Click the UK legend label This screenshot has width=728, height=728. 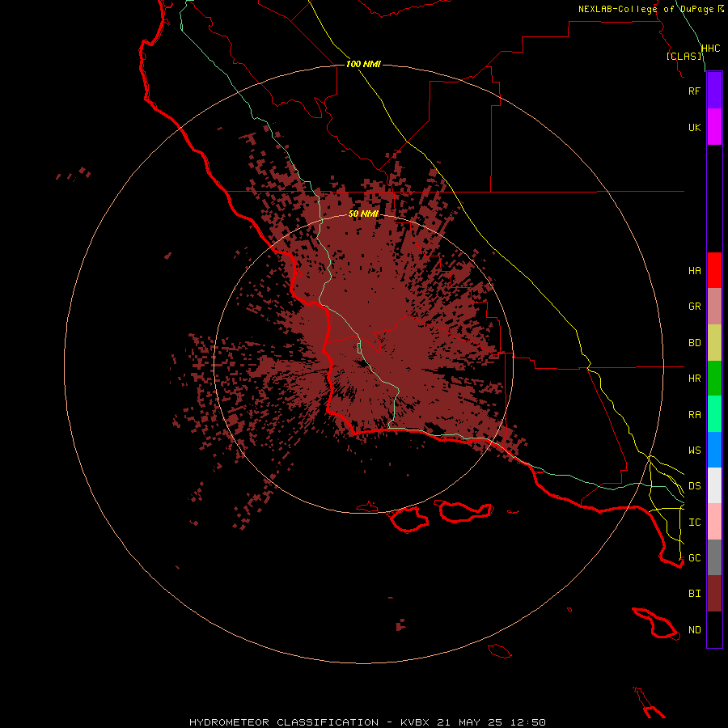coord(694,127)
